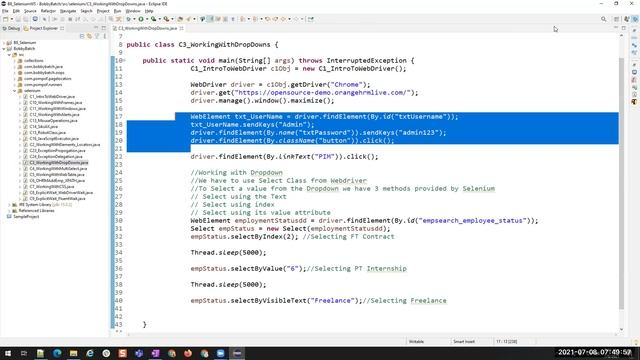
Task: Click Collapse All in Project Explorer
Action: (x=82, y=36)
